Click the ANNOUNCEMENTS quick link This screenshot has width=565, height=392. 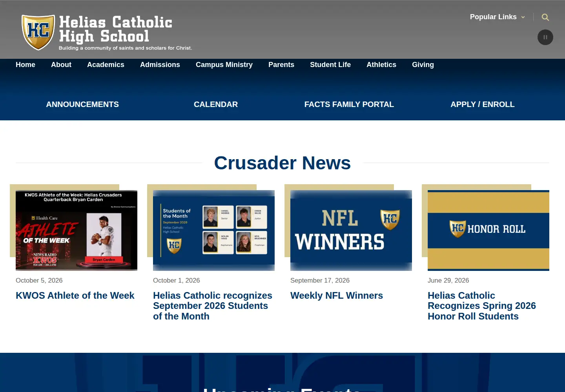pyautogui.click(x=82, y=104)
